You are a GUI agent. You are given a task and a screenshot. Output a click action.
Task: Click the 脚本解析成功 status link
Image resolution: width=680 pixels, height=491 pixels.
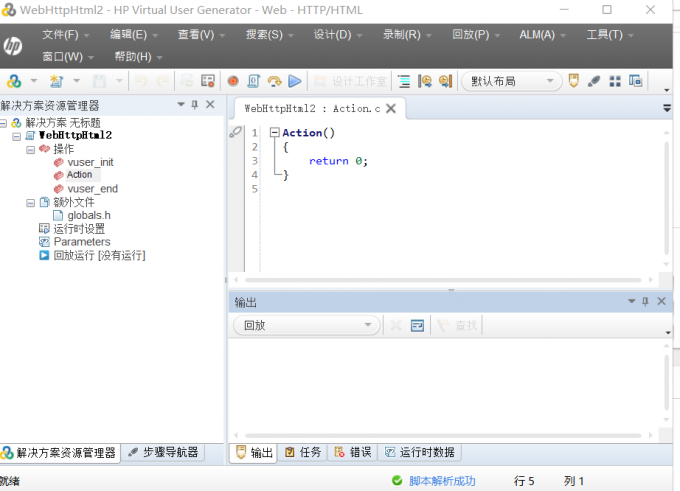(x=442, y=481)
